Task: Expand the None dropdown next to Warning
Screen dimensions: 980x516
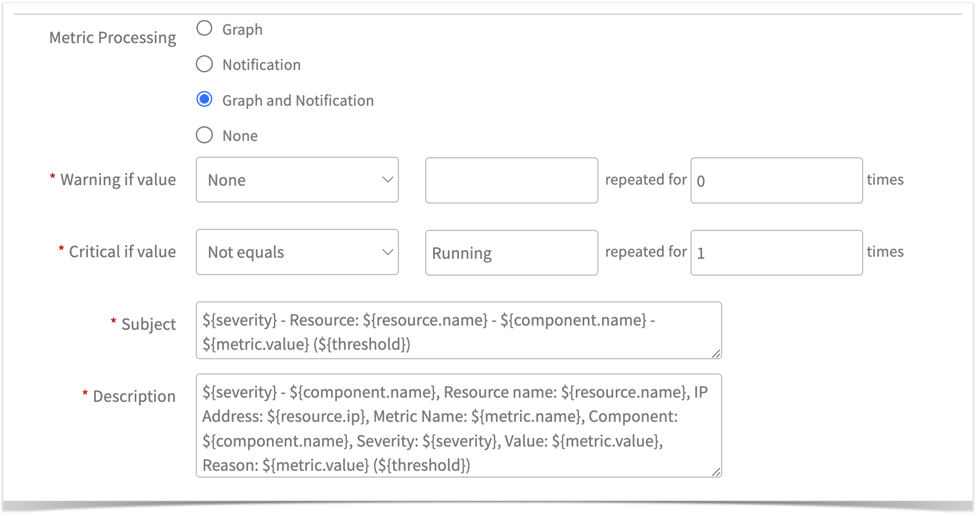Action: tap(388, 180)
